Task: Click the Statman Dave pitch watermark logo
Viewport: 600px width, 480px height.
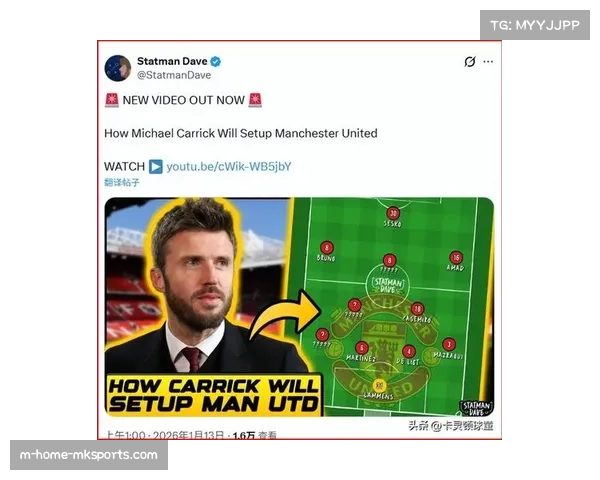Action: pos(388,285)
